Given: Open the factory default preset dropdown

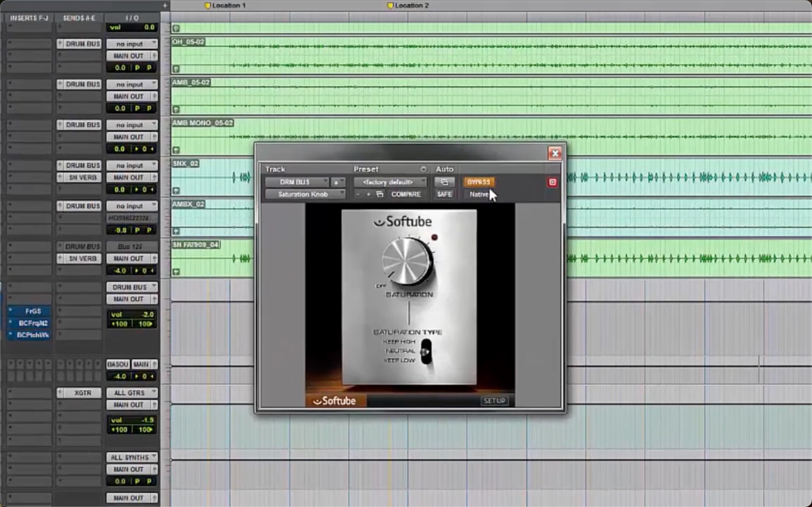Looking at the screenshot, I should pos(390,182).
